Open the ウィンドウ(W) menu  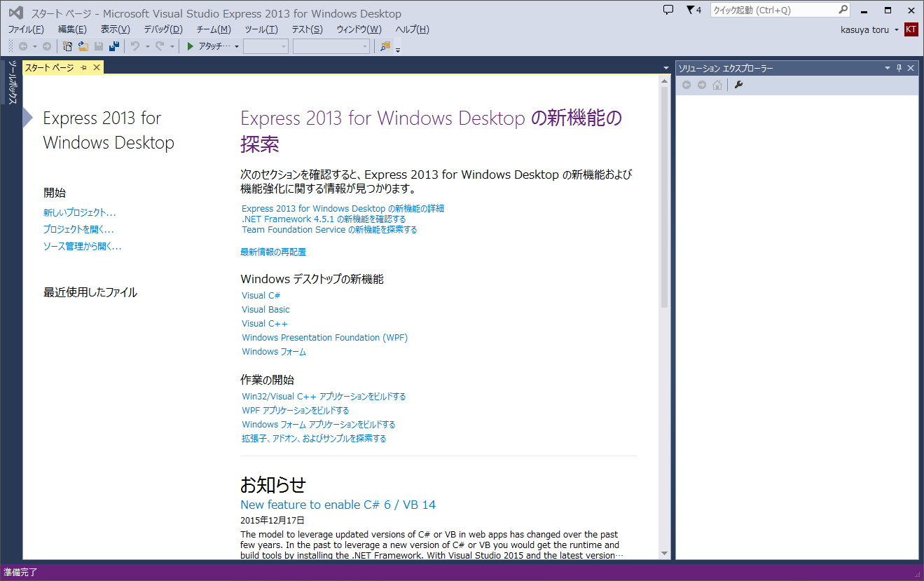(359, 29)
